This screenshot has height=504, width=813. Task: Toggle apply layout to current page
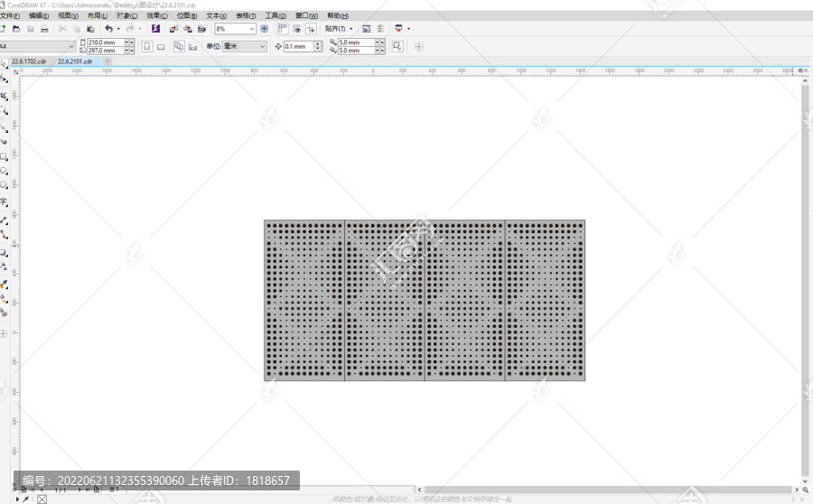click(x=193, y=47)
